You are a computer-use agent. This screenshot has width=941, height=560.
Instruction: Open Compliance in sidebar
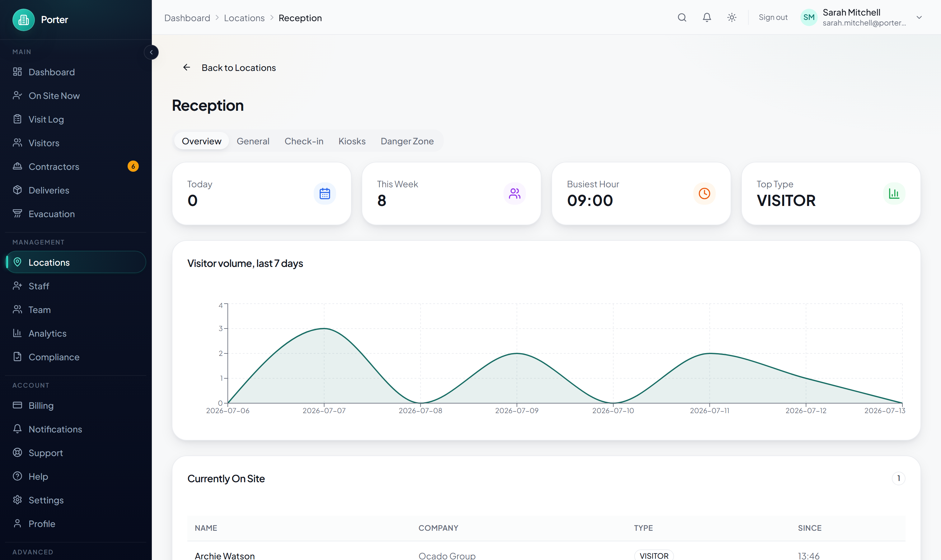click(x=76, y=357)
